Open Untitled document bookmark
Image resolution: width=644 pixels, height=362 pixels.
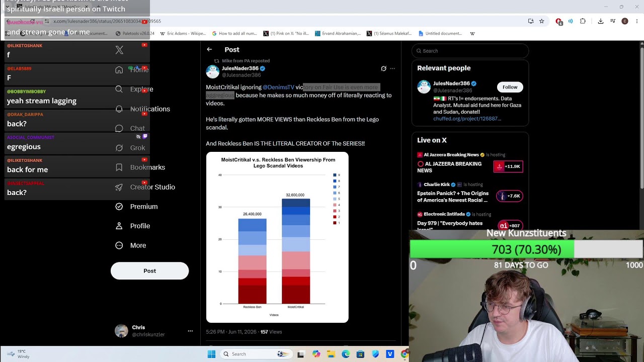(440, 34)
